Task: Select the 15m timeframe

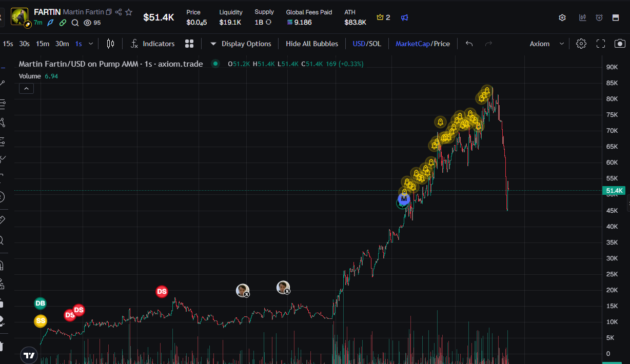Action: pyautogui.click(x=43, y=44)
